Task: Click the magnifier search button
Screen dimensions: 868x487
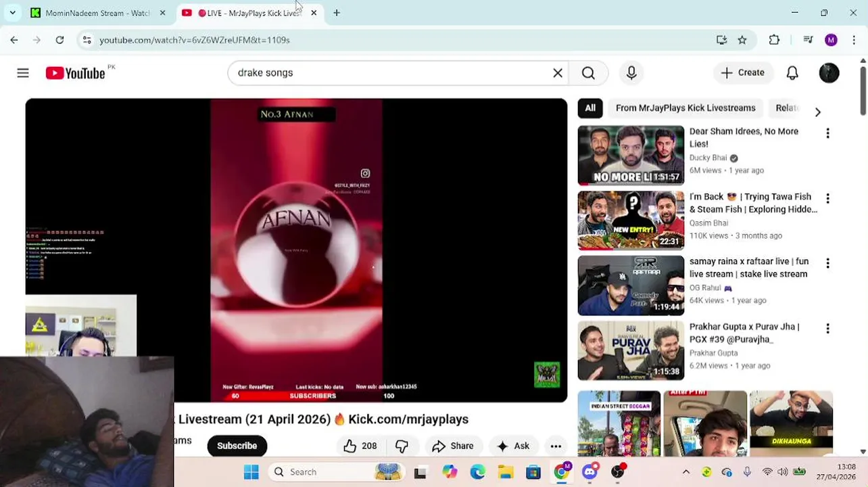Action: point(588,73)
